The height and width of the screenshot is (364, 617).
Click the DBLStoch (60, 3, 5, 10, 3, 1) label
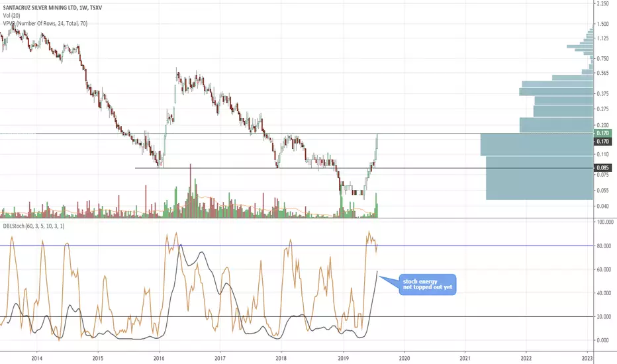34,226
